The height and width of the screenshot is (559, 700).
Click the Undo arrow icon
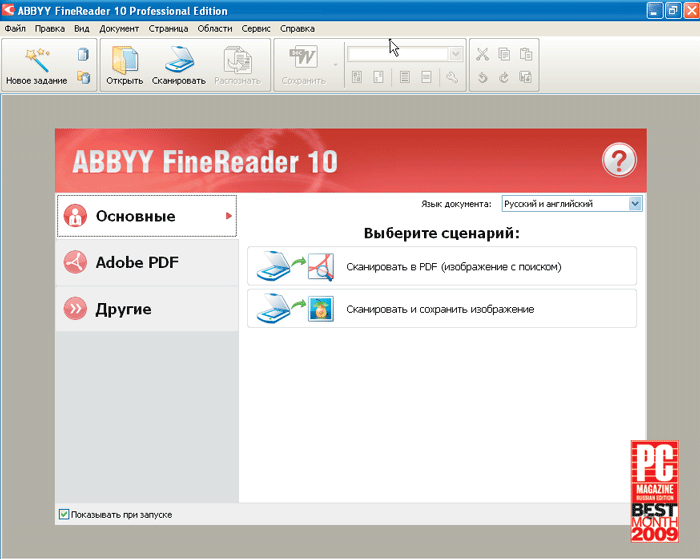[x=482, y=77]
